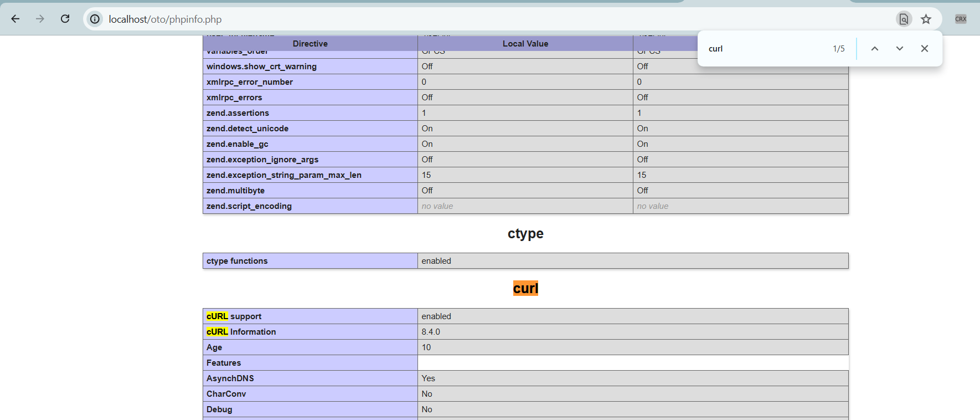Image resolution: width=980 pixels, height=420 pixels.
Task: Open the CRX extension icon
Action: pos(961,19)
